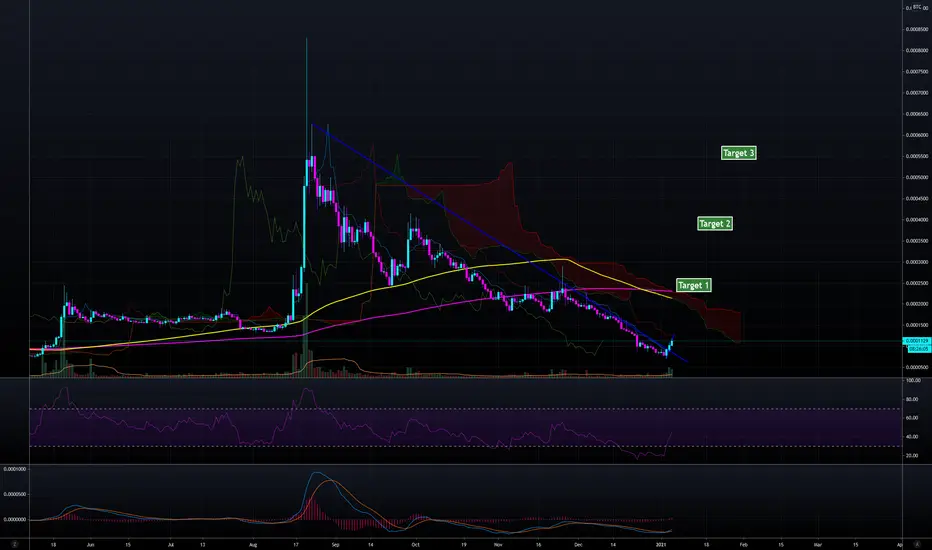The width and height of the screenshot is (932, 550).
Task: Select the Target 1 label
Action: pyautogui.click(x=694, y=285)
